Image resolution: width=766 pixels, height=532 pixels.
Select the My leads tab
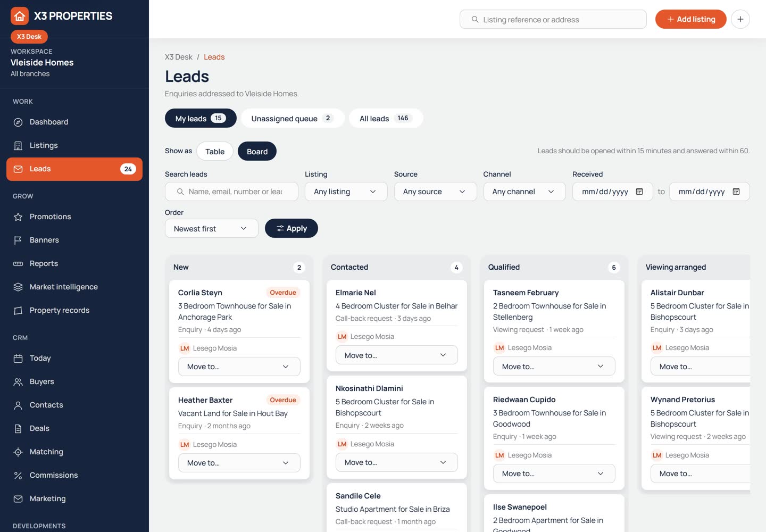point(201,118)
